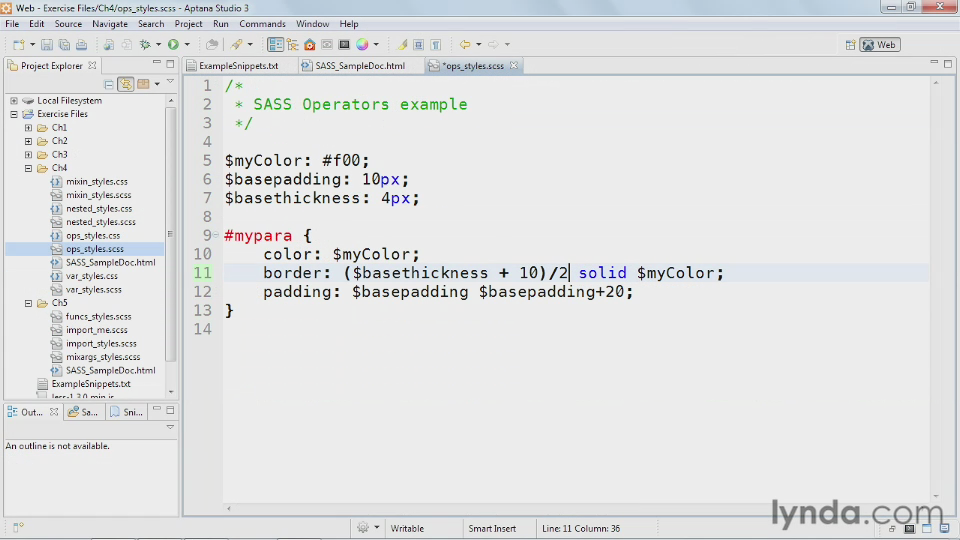Click the Forward navigation arrow icon

[x=493, y=45]
